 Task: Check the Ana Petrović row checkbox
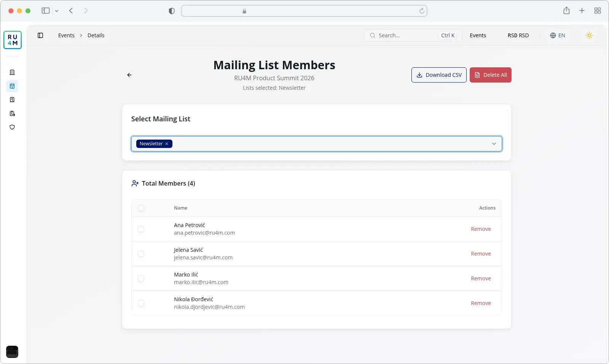[x=141, y=229]
